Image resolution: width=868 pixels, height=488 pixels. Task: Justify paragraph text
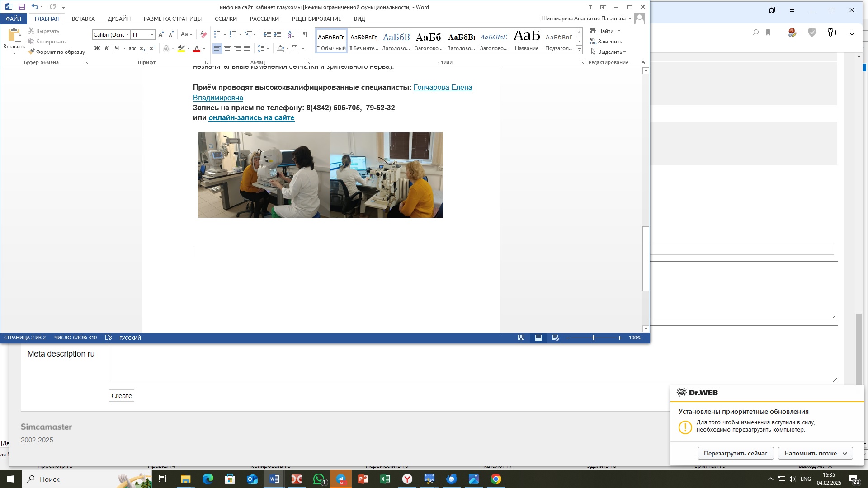[247, 48]
